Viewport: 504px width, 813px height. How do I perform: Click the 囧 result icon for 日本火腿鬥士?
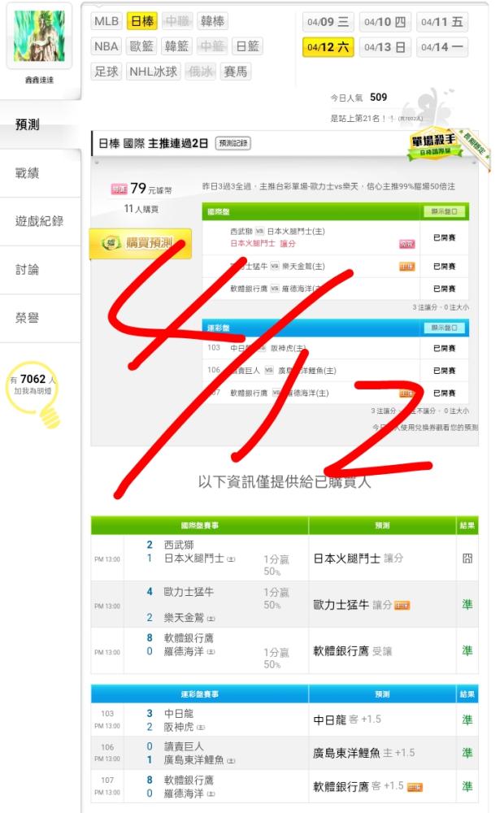pyautogui.click(x=467, y=559)
